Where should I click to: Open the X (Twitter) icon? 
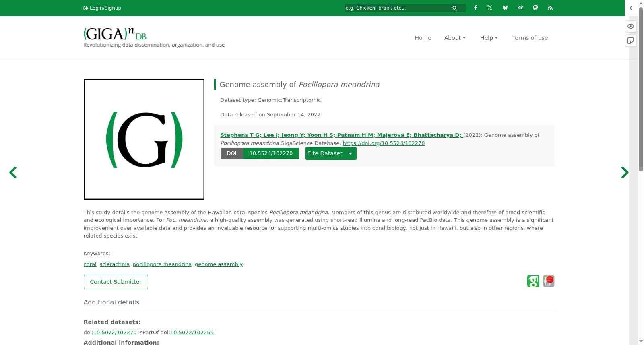point(490,8)
